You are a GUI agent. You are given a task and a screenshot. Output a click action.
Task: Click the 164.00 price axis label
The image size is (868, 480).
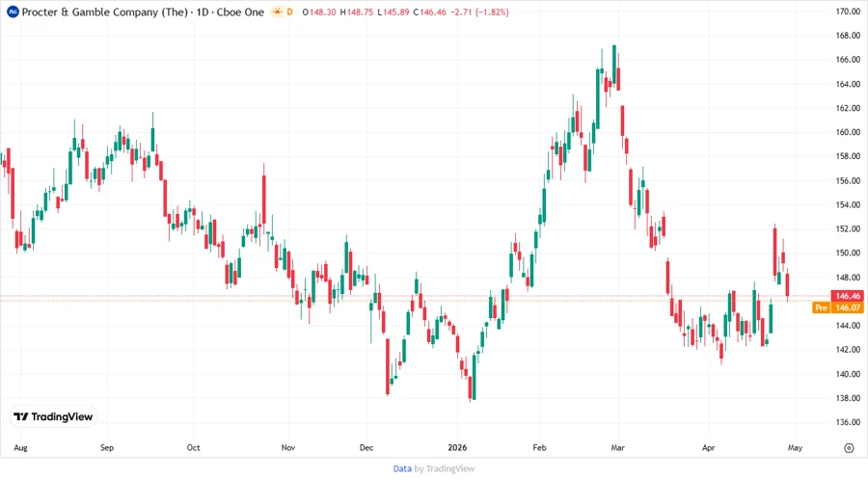(848, 84)
